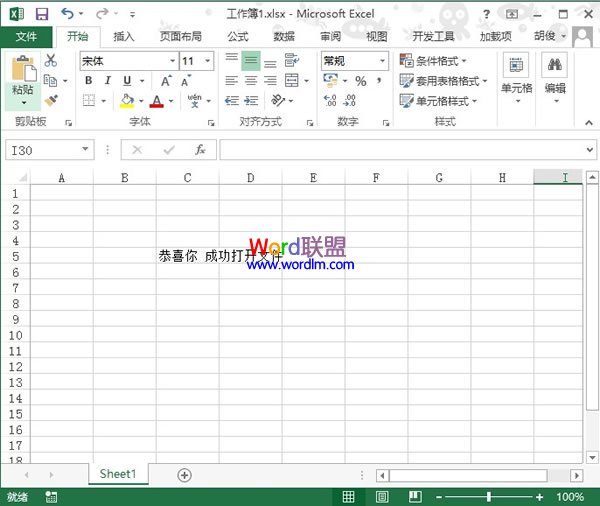
Task: Open the 单元格样式 dropdown
Action: tap(438, 101)
